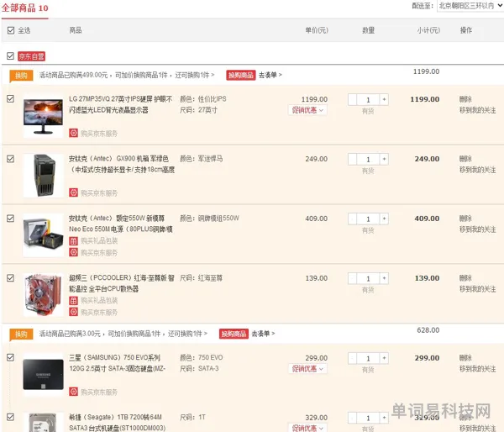Open the 三星 750 EVO product title link
This screenshot has height=432, width=504.
118,363
